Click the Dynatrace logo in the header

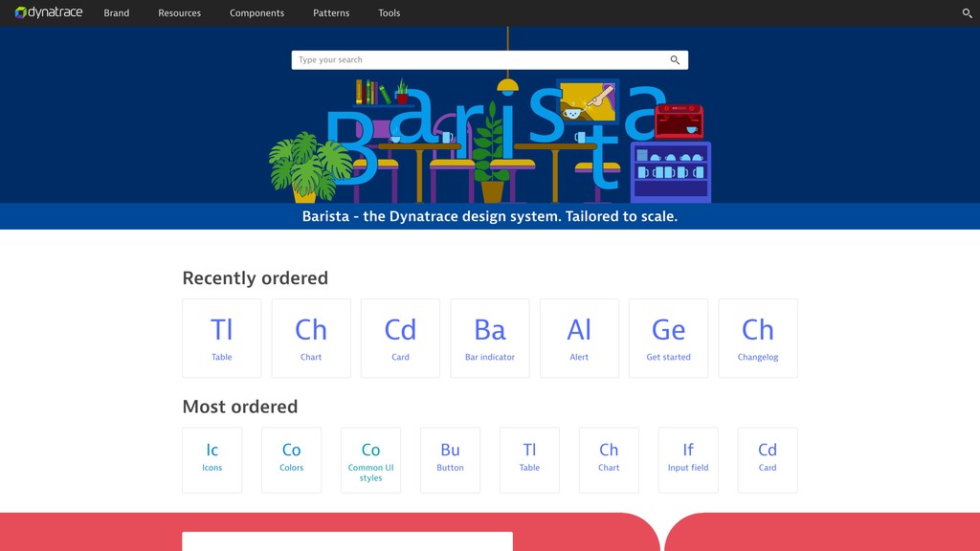tap(49, 12)
